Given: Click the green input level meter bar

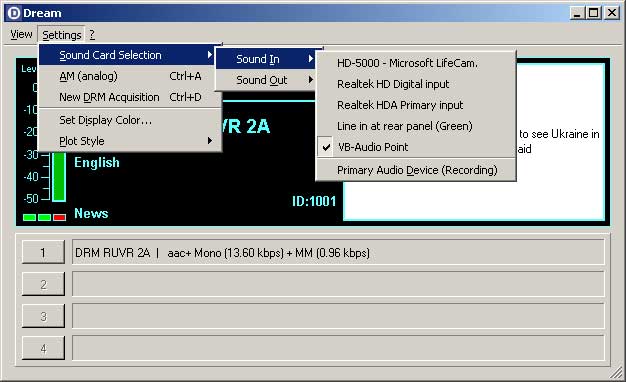Looking at the screenshot, I should tap(59, 177).
